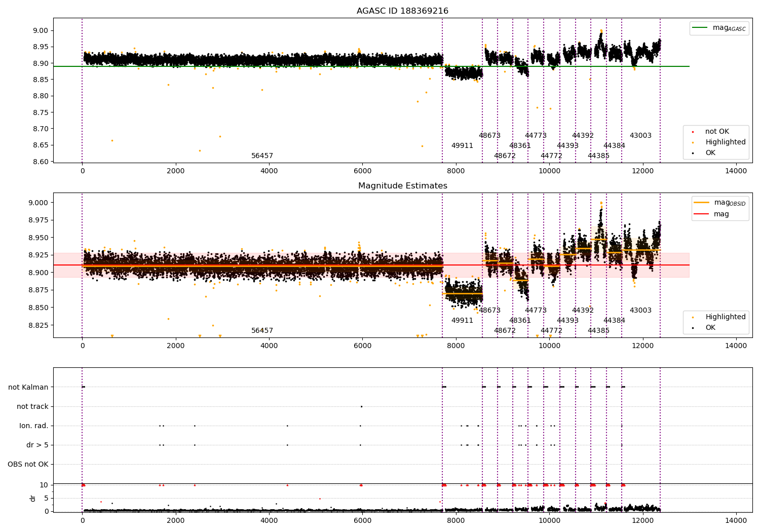Click the plot title "AGASC ID 188369216"
The width and height of the screenshot is (760, 532).
click(402, 11)
